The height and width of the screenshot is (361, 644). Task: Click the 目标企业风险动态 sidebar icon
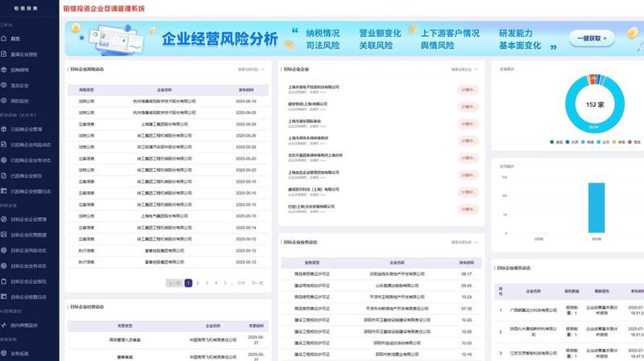tap(4, 250)
